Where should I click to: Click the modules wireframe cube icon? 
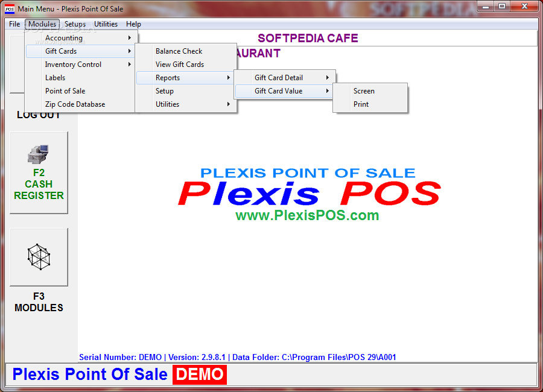(39, 257)
